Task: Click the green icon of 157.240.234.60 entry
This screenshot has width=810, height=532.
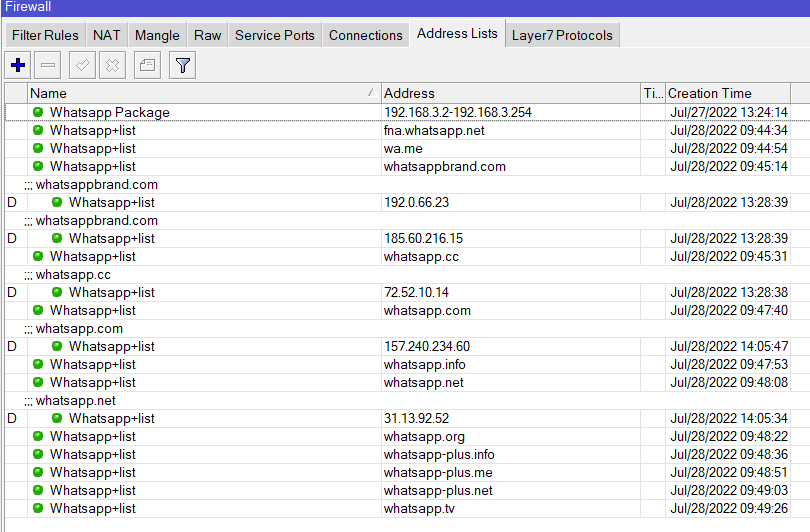Action: pos(57,346)
